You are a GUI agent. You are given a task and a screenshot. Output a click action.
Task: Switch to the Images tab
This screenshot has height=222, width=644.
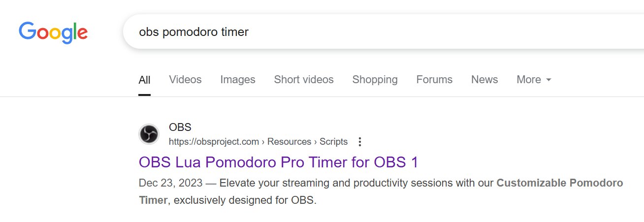pos(238,80)
